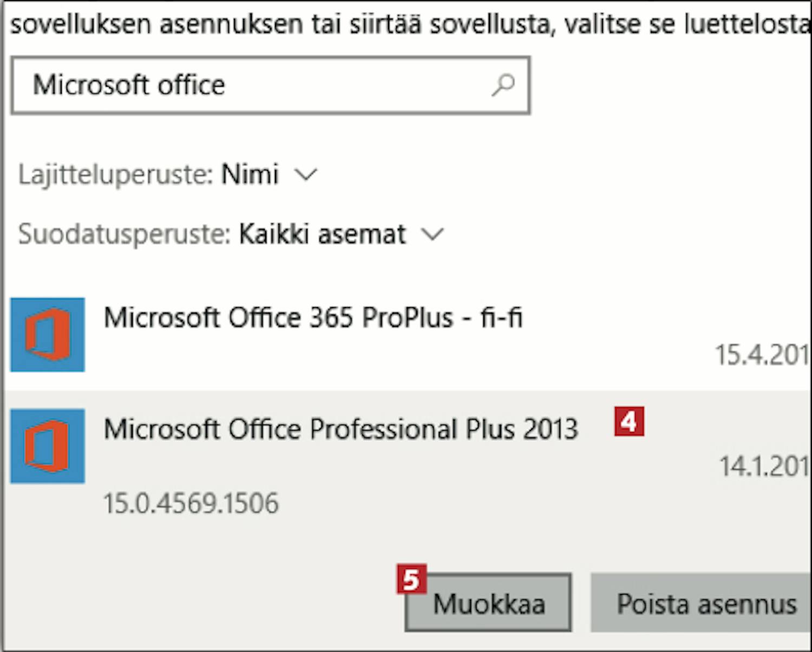Expand the Lajitteluperuste chevron arrow

(x=305, y=175)
